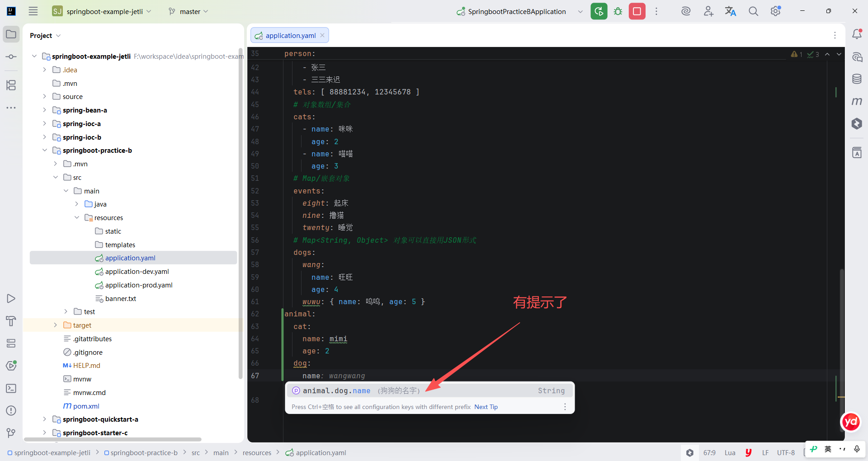Click the project tree horizontal scrollbar
The image size is (868, 461).
coord(113,439)
